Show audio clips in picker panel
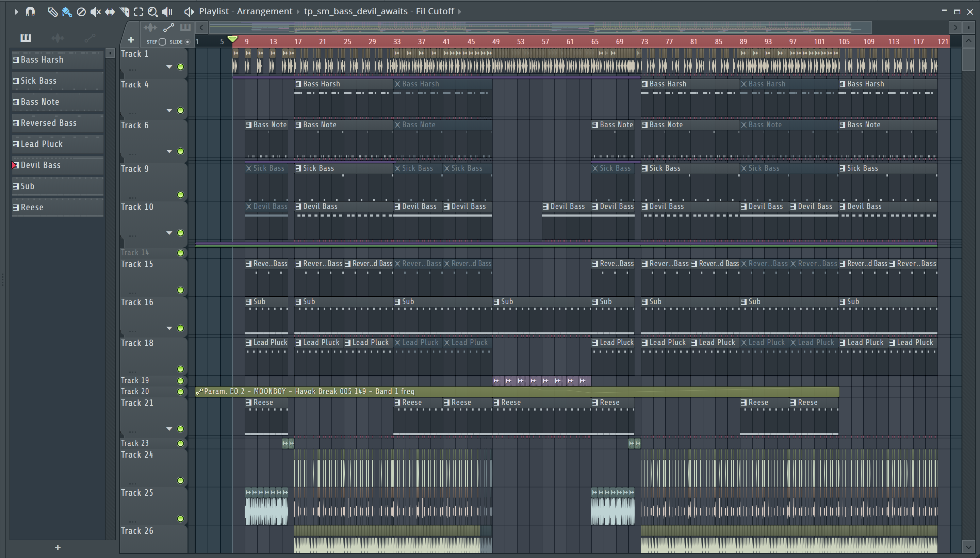The image size is (980, 558). pos(58,37)
